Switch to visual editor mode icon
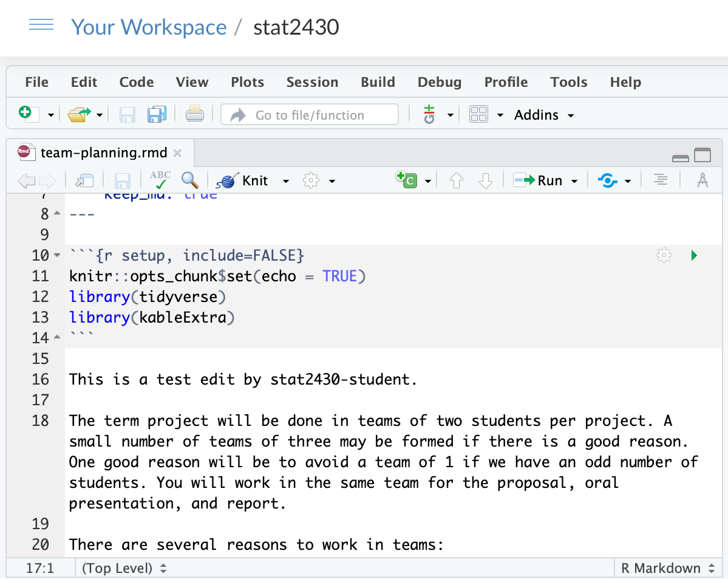Viewport: 728px width, 579px height. [x=702, y=180]
